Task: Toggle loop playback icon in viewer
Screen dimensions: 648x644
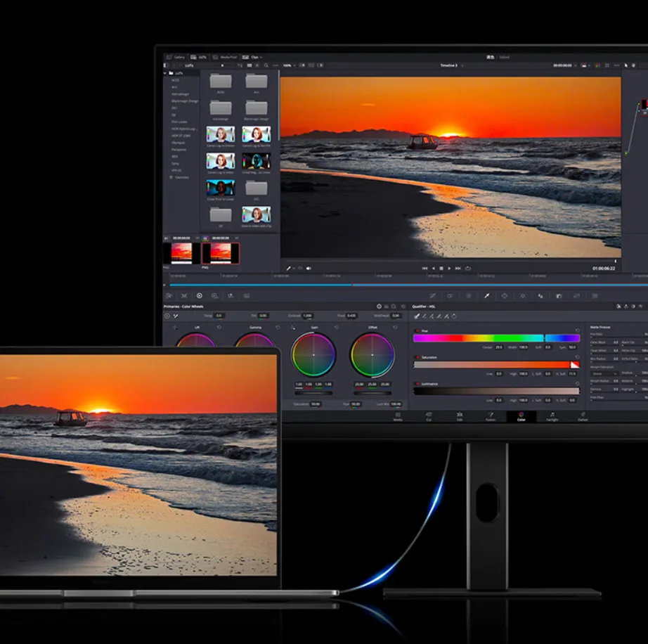Action: pos(467,269)
